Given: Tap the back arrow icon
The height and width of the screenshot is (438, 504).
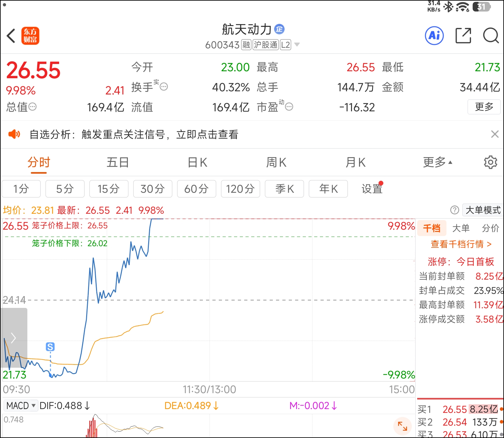Looking at the screenshot, I should click(x=11, y=36).
